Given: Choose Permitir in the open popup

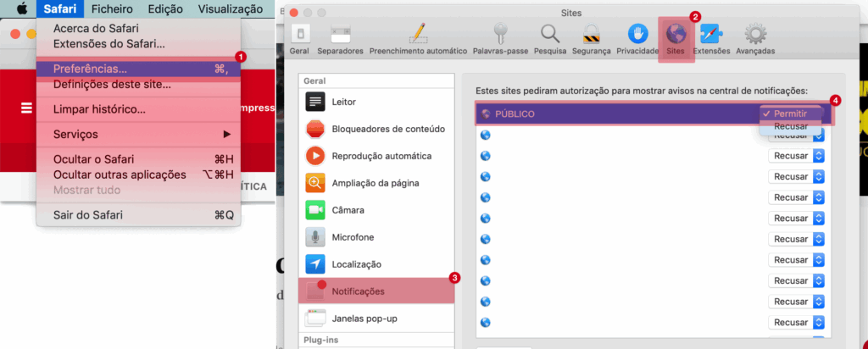Looking at the screenshot, I should click(791, 114).
